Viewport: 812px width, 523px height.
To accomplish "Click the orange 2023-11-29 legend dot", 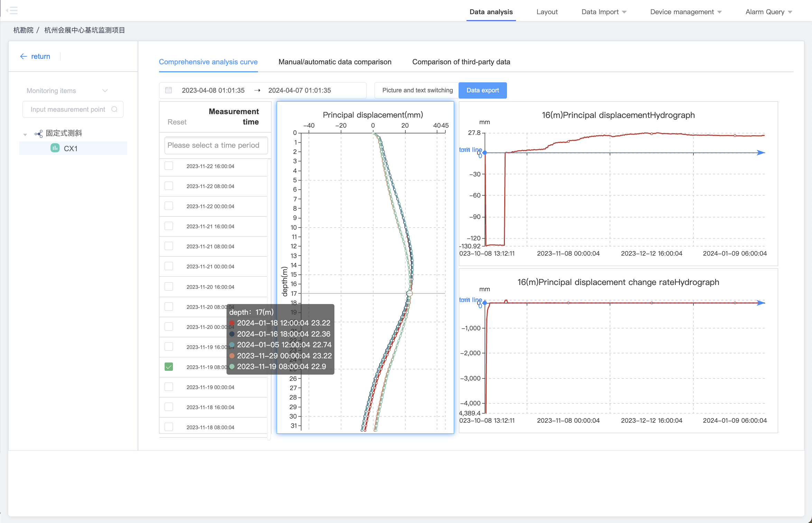I will 232,356.
